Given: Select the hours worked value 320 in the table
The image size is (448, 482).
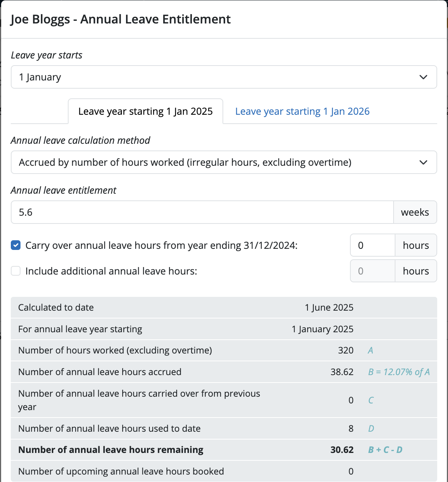Looking at the screenshot, I should (x=347, y=350).
